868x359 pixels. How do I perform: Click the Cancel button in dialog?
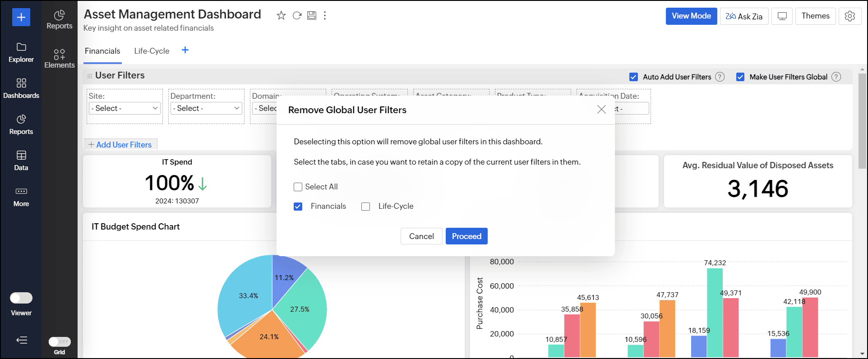[421, 236]
